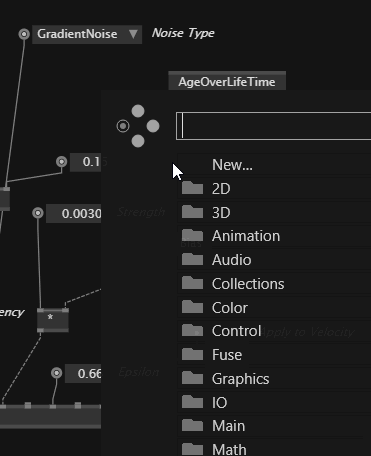Screen dimensions: 371x456
Task: Select the 0.0030 value box
Action: (x=74, y=213)
